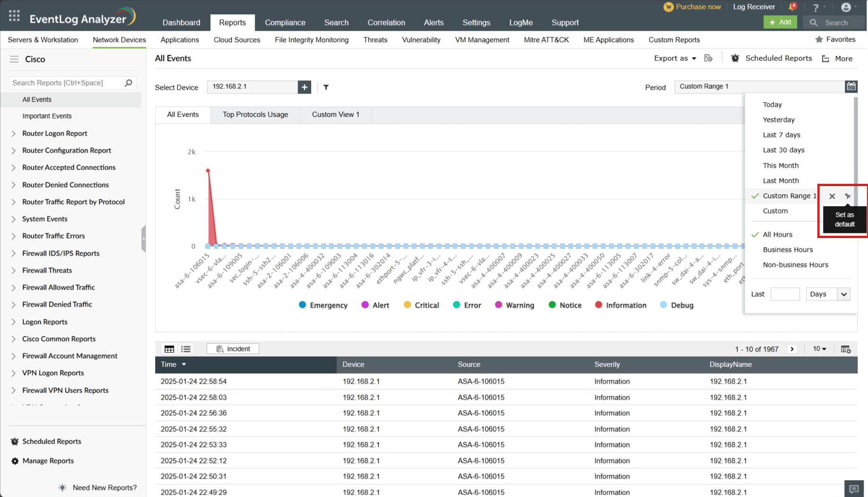Image resolution: width=868 pixels, height=497 pixels.
Task: Toggle Error series in chart legend
Action: 467,305
